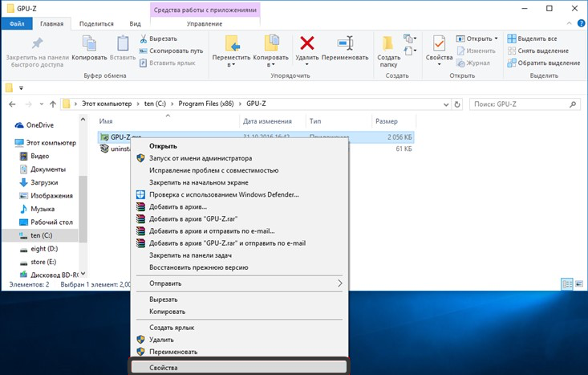Click the Refresh address bar button
Image resolution: width=588 pixels, height=375 pixels.
457,104
